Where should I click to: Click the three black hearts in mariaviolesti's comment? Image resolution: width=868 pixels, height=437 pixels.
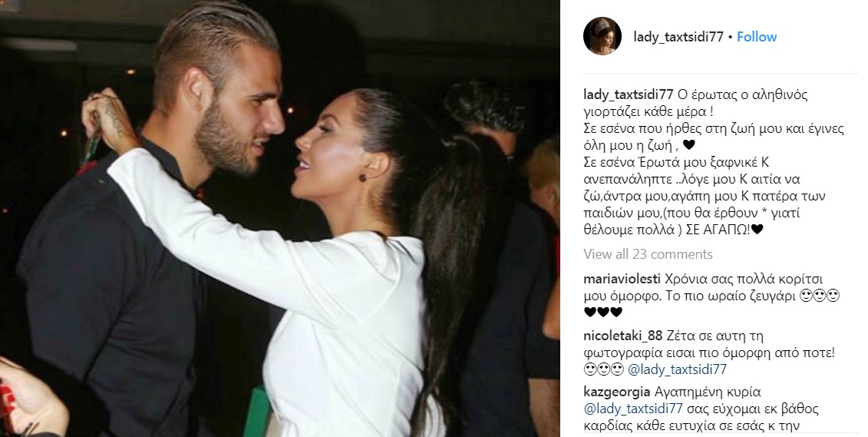[x=602, y=313]
